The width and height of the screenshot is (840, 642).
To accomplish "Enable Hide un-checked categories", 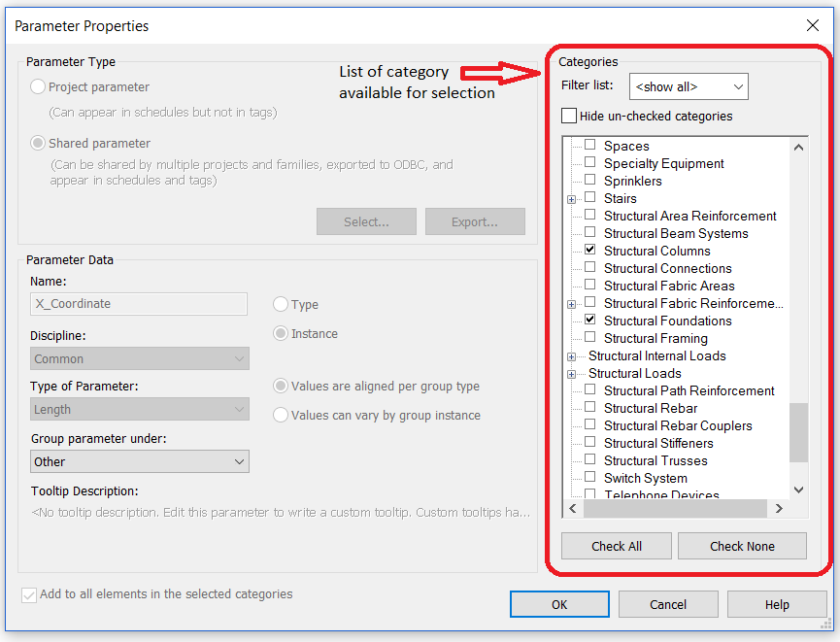I will pyautogui.click(x=569, y=117).
